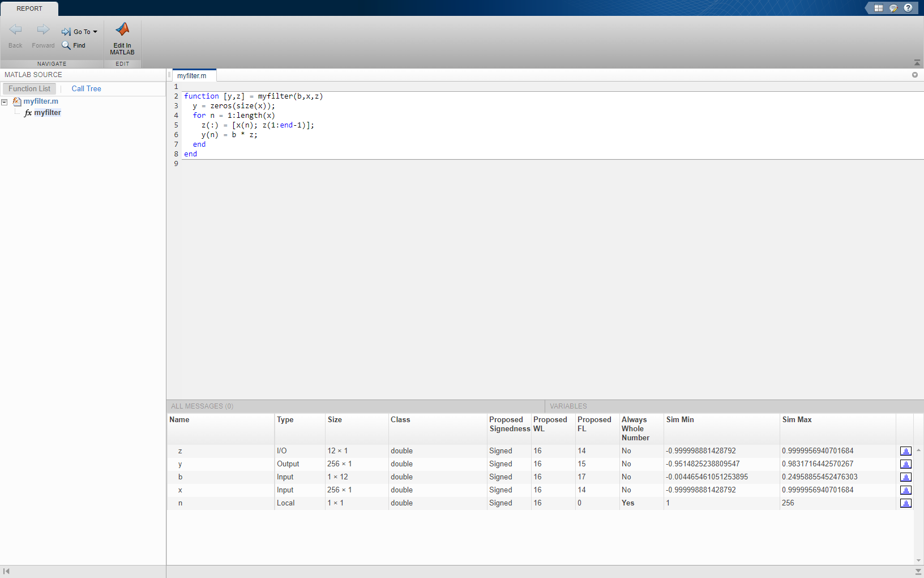This screenshot has height=578, width=924.
Task: Open histogram for local variable n
Action: (x=905, y=503)
